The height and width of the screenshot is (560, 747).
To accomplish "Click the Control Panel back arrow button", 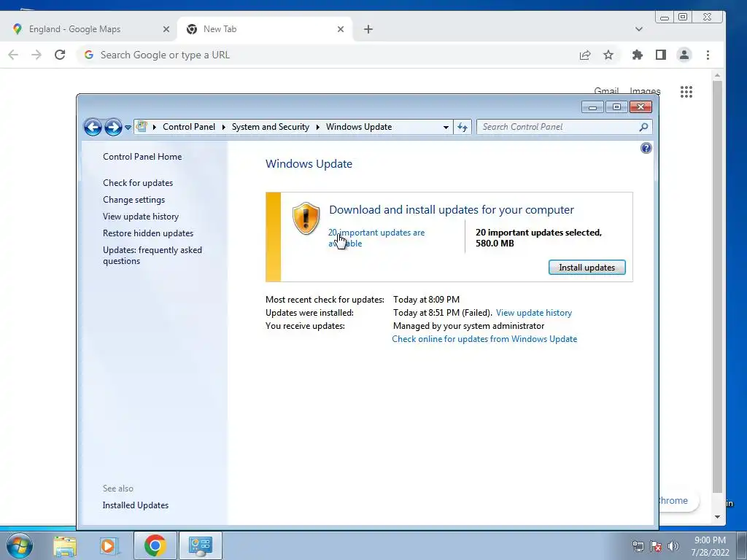I will [93, 127].
